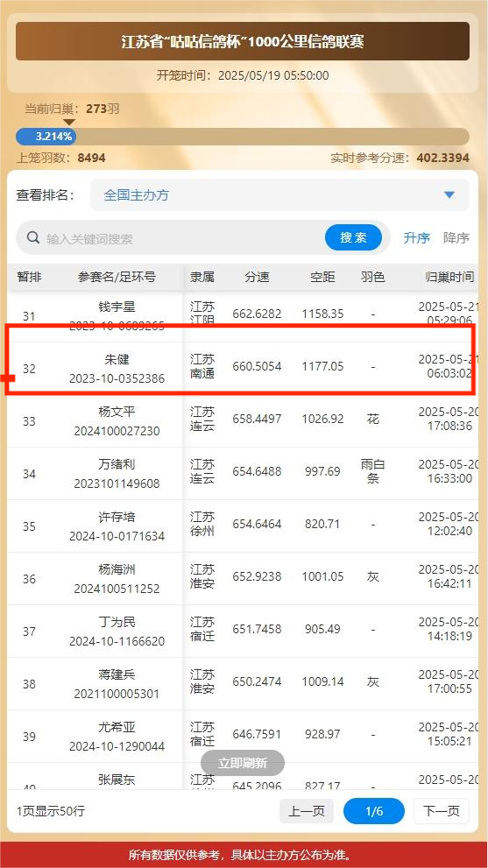Select 降序 descending sort

tap(456, 238)
